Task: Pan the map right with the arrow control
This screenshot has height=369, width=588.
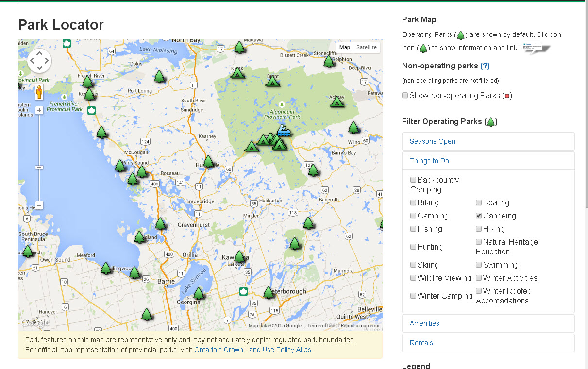Action: [47, 61]
